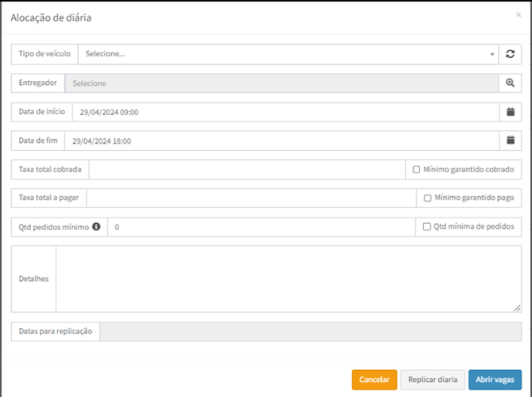Viewport: 532px width, 397px height.
Task: Click the Replicar diaria button
Action: (x=432, y=380)
